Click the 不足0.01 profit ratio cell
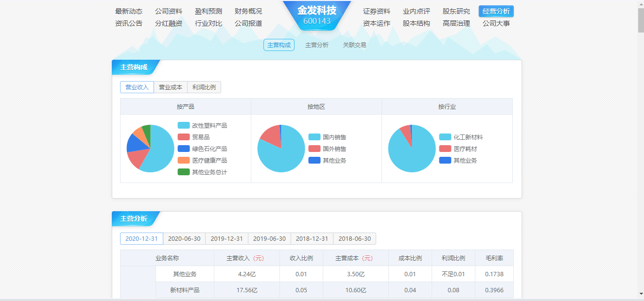 point(453,274)
